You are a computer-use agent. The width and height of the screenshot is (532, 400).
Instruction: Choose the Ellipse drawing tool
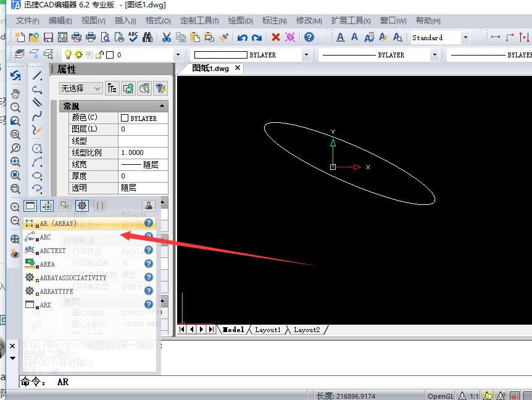pyautogui.click(x=37, y=175)
